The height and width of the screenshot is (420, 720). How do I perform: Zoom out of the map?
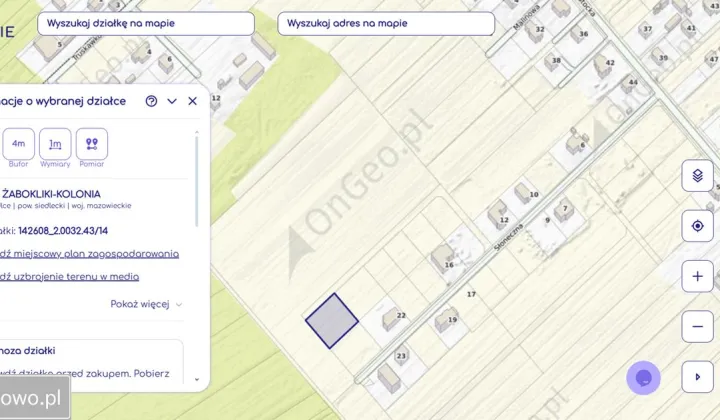(697, 326)
